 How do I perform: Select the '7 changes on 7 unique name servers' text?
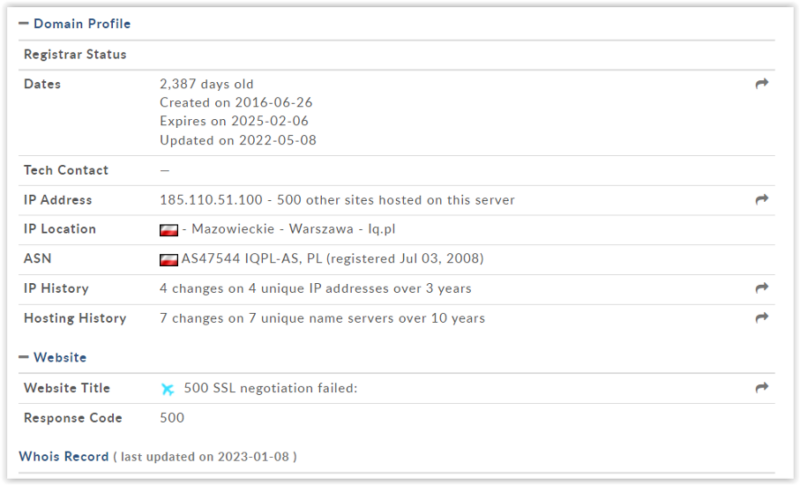[322, 318]
